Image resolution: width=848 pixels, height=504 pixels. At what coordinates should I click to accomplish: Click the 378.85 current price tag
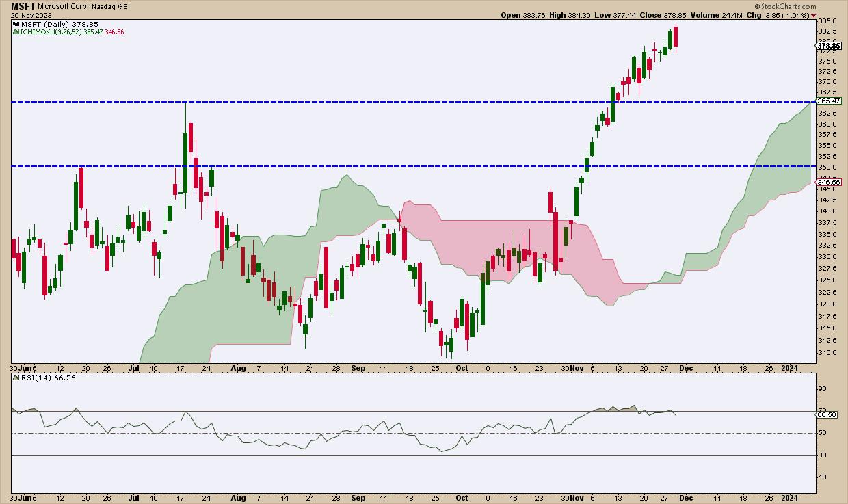pos(829,47)
